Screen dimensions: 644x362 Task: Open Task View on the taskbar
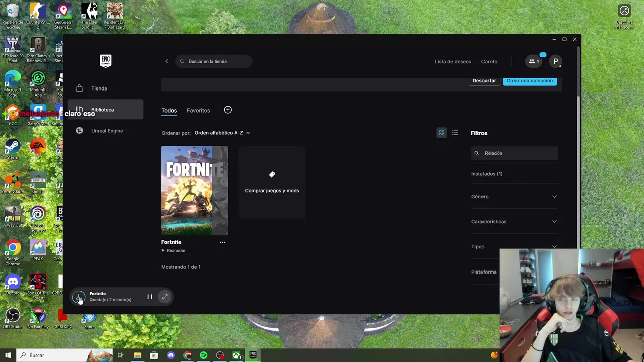[121, 355]
